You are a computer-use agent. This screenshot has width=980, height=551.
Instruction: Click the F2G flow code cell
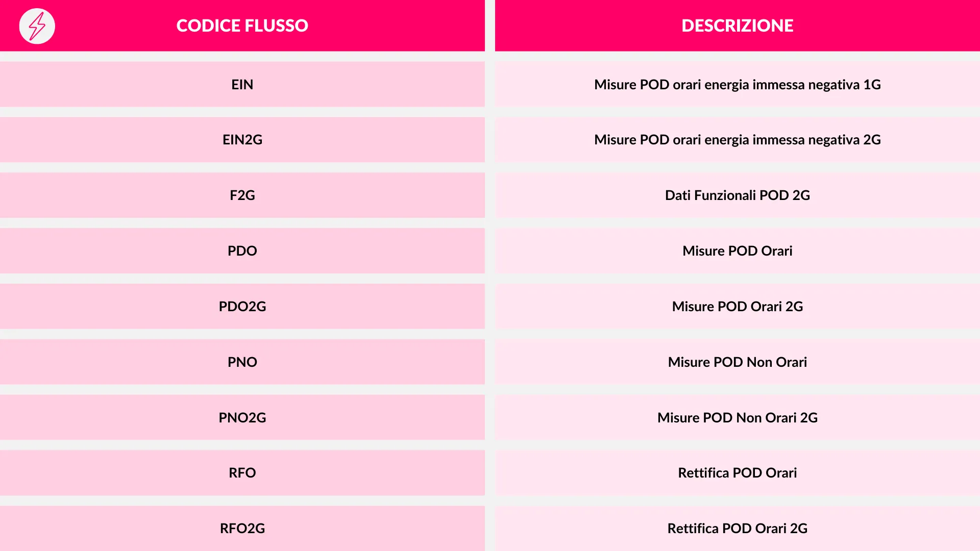[x=242, y=195]
